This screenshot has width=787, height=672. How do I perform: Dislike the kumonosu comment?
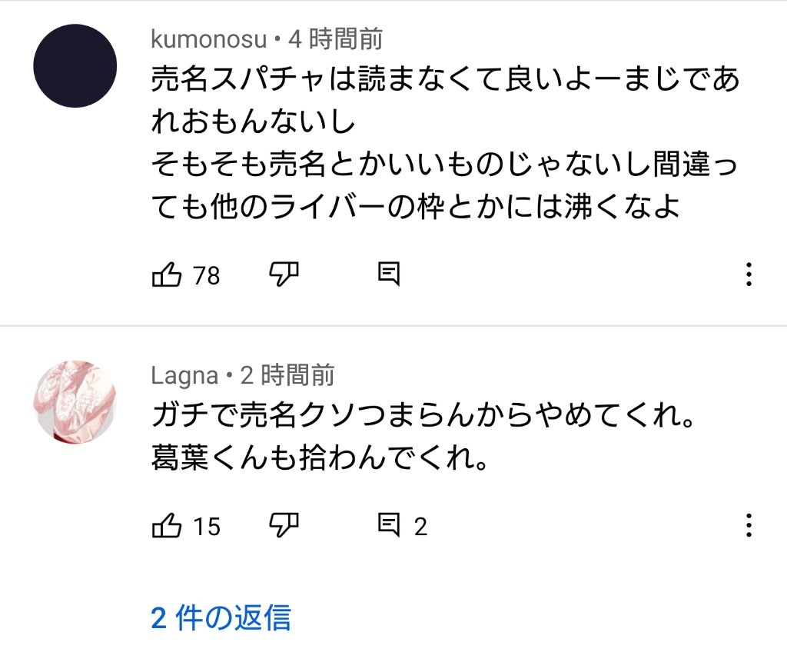[284, 274]
